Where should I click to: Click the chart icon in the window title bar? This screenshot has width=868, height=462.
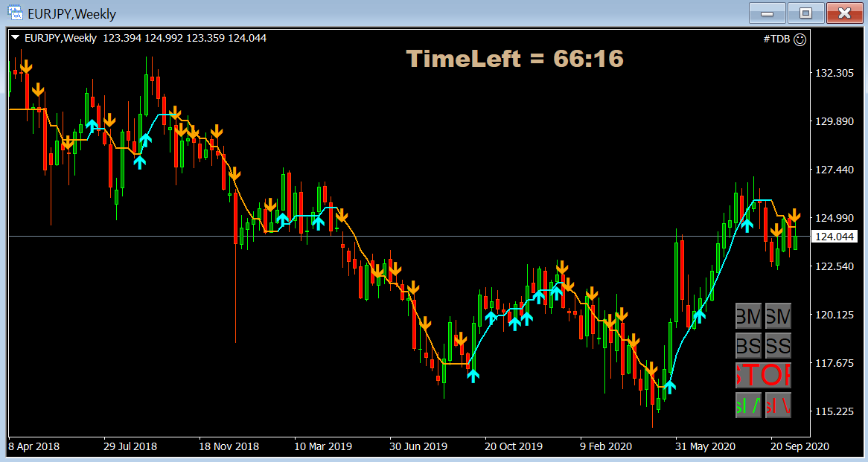(x=14, y=13)
